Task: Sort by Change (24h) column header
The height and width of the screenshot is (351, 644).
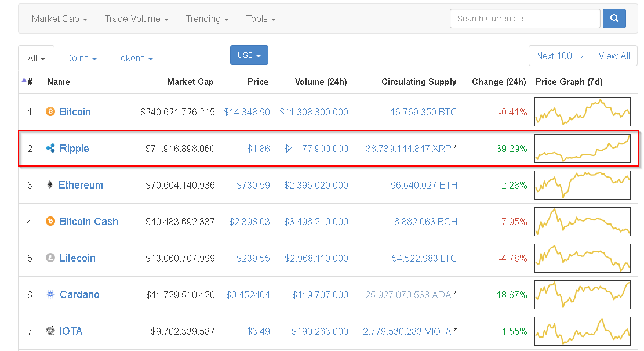Action: coord(499,82)
